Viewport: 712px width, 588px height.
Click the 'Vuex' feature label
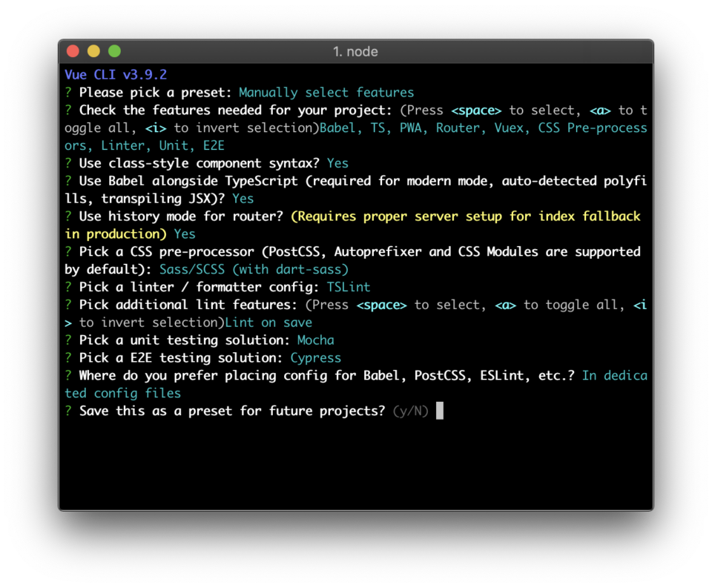[510, 128]
